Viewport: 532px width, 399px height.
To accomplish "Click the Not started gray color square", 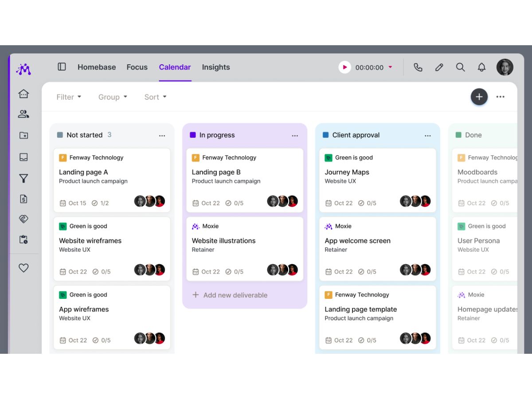I will [60, 135].
